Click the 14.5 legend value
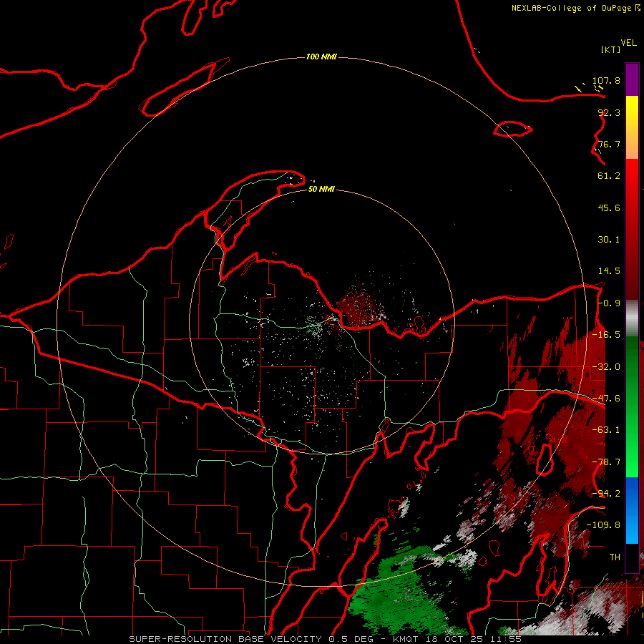Viewport: 644px width, 644px height. click(609, 271)
